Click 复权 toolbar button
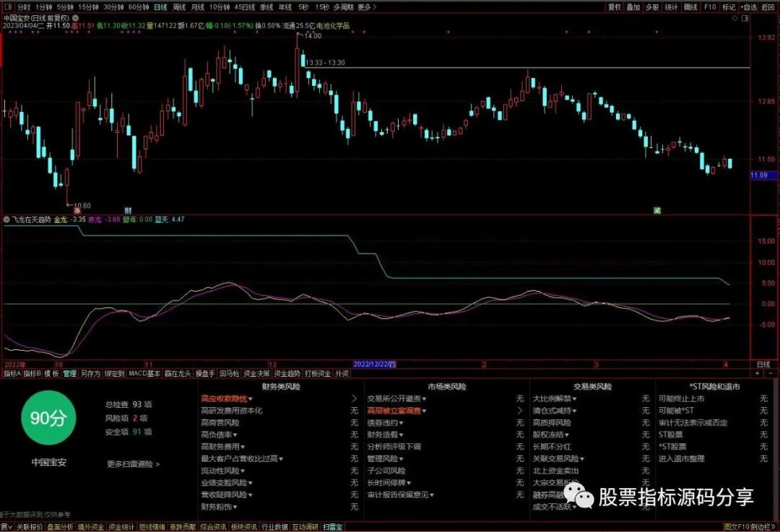This screenshot has height=532, width=780. click(615, 7)
